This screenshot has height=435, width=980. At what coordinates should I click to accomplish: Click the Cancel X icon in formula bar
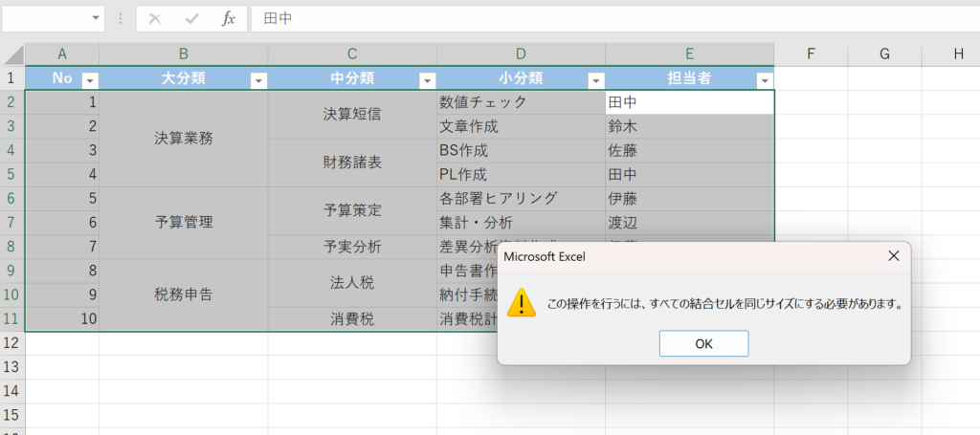[x=155, y=18]
